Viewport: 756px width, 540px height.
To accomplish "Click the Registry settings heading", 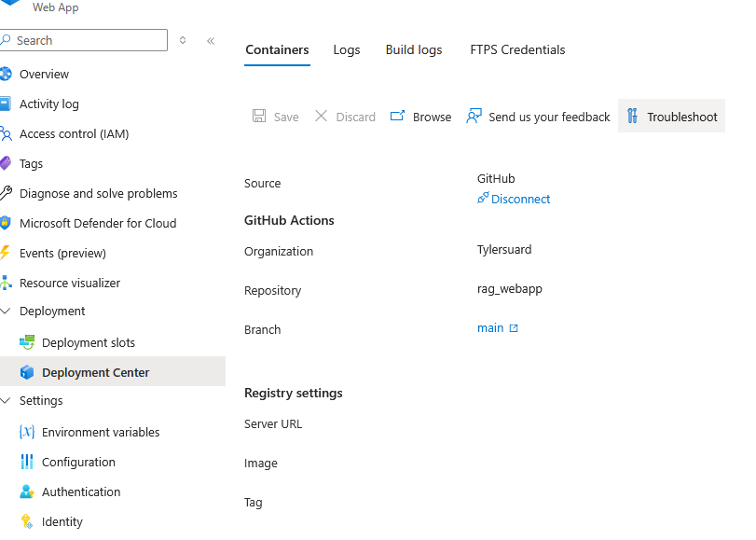I will [293, 393].
